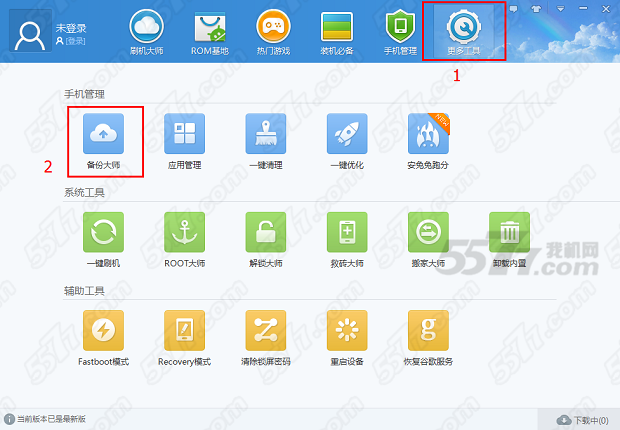
Task: Minimize the application window
Action: (x=583, y=9)
